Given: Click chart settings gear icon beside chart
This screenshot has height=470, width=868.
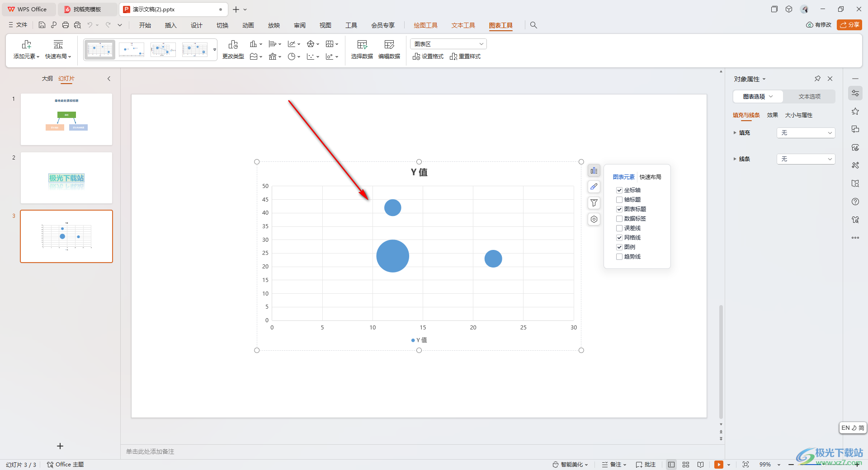Looking at the screenshot, I should click(x=594, y=219).
